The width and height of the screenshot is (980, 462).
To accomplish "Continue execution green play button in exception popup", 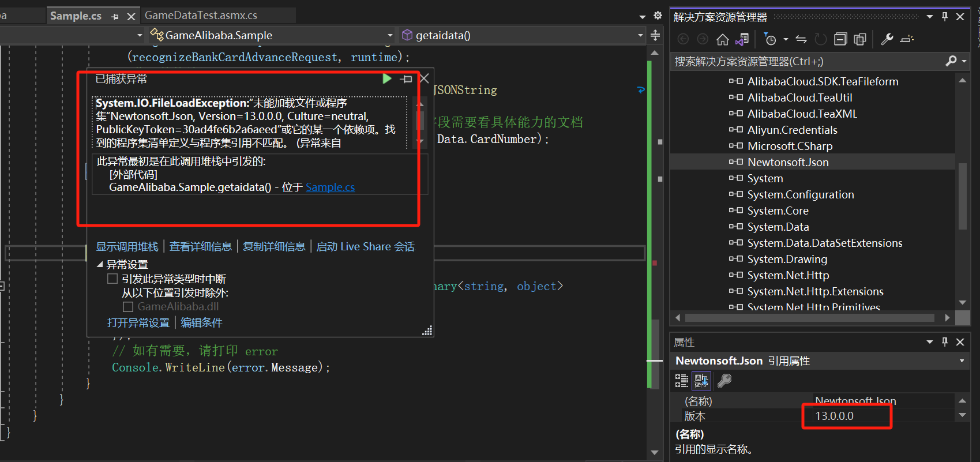I will (x=387, y=78).
